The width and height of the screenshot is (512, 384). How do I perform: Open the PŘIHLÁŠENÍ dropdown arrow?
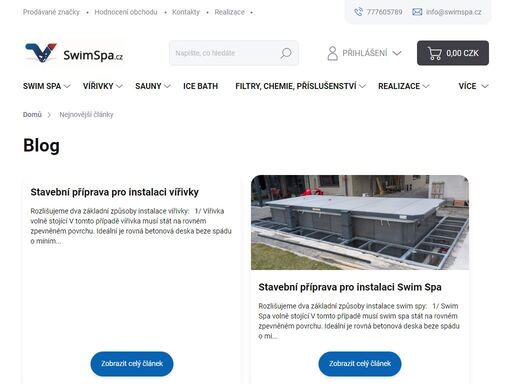397,53
